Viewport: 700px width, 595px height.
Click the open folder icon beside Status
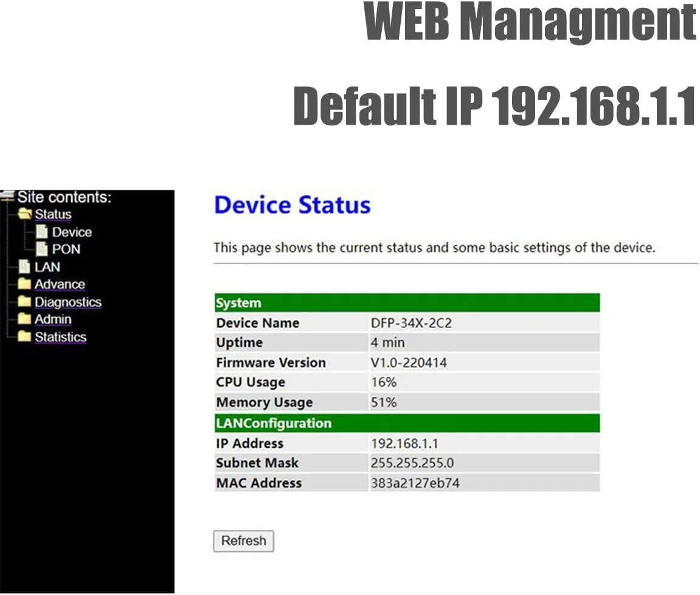24,214
